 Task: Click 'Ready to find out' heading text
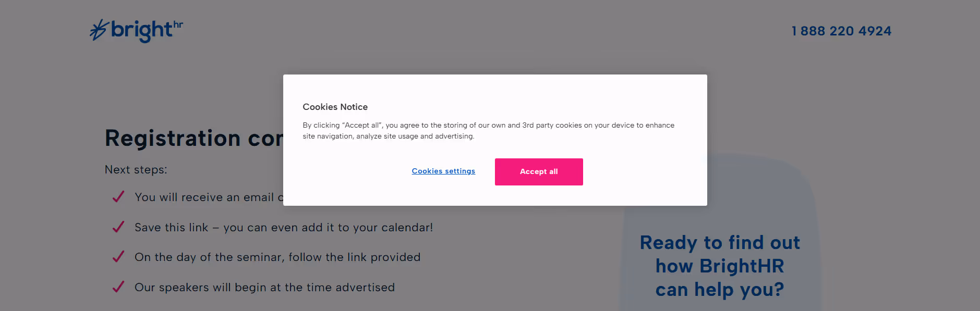(720, 243)
